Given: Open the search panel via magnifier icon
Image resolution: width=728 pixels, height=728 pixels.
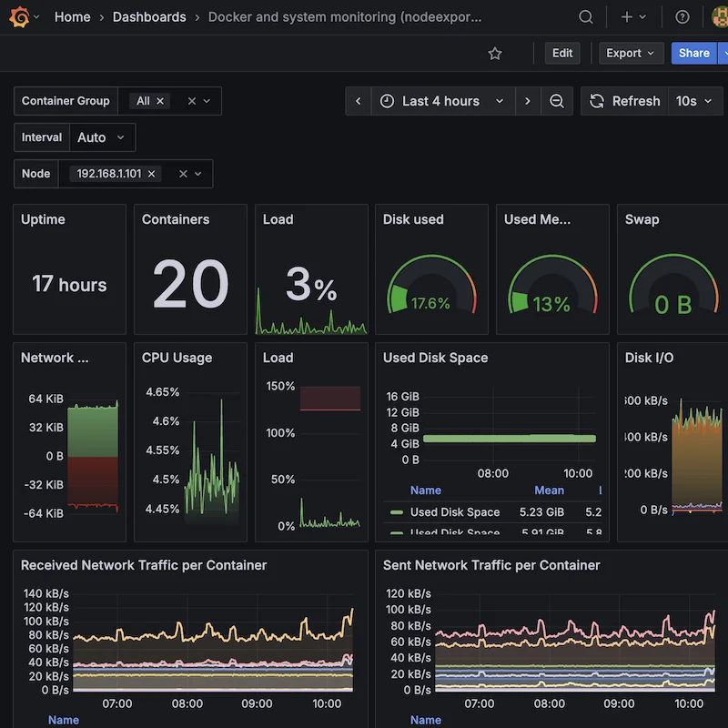Looking at the screenshot, I should point(586,16).
